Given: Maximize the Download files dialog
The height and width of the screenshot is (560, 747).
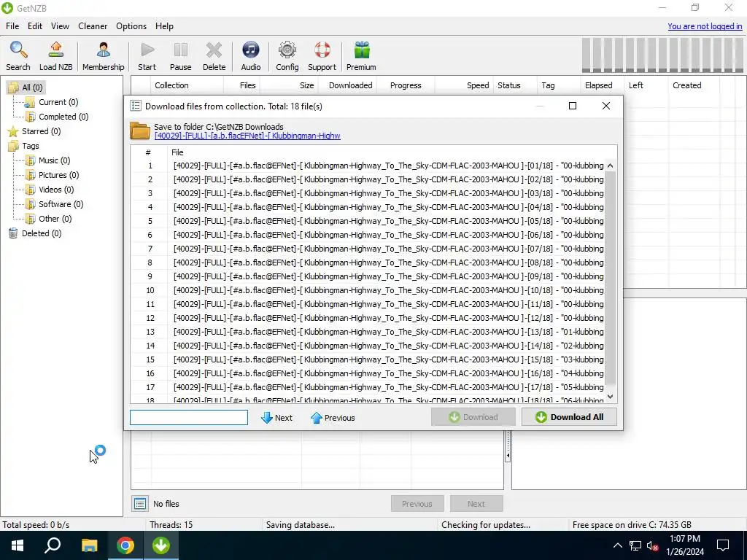Looking at the screenshot, I should [573, 106].
